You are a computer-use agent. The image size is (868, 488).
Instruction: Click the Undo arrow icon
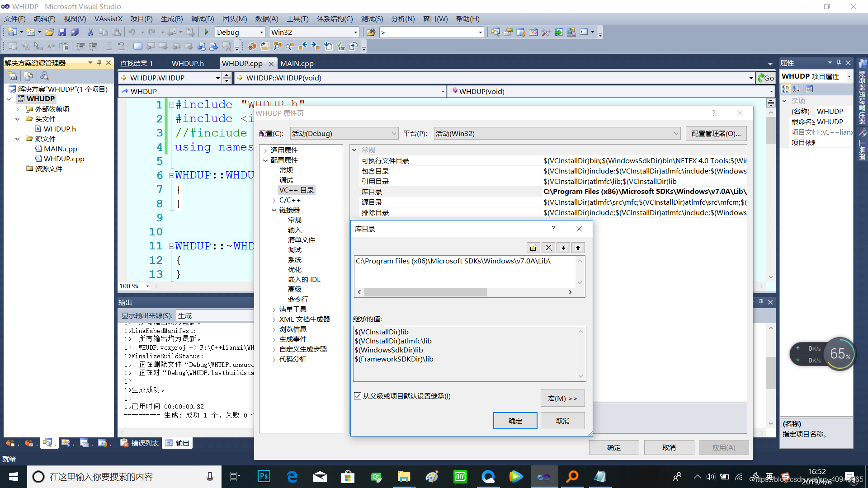coord(132,32)
